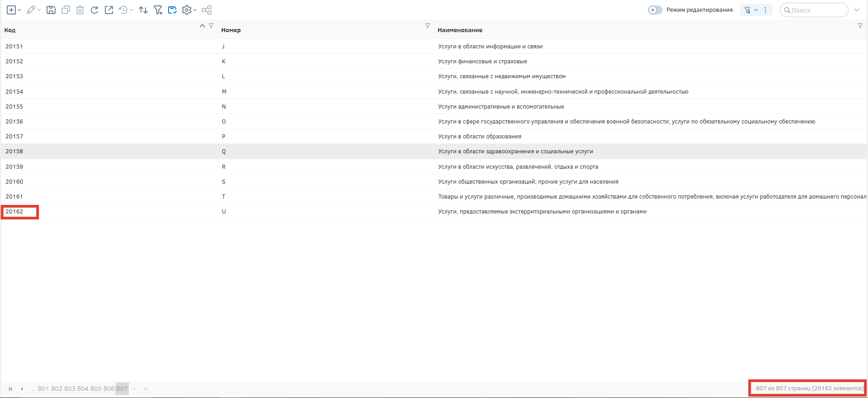The width and height of the screenshot is (868, 398).
Task: Click the hierarchy structure icon
Action: click(207, 10)
